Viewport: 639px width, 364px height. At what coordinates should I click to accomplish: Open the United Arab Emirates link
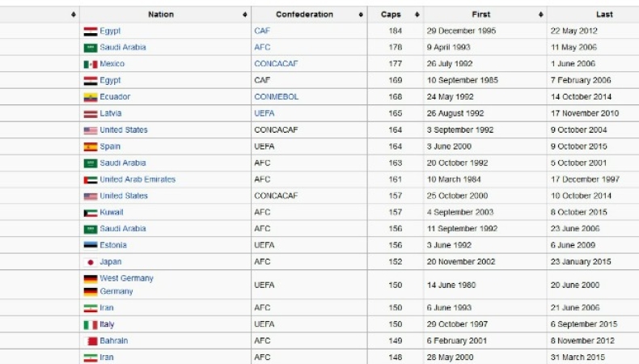[138, 180]
